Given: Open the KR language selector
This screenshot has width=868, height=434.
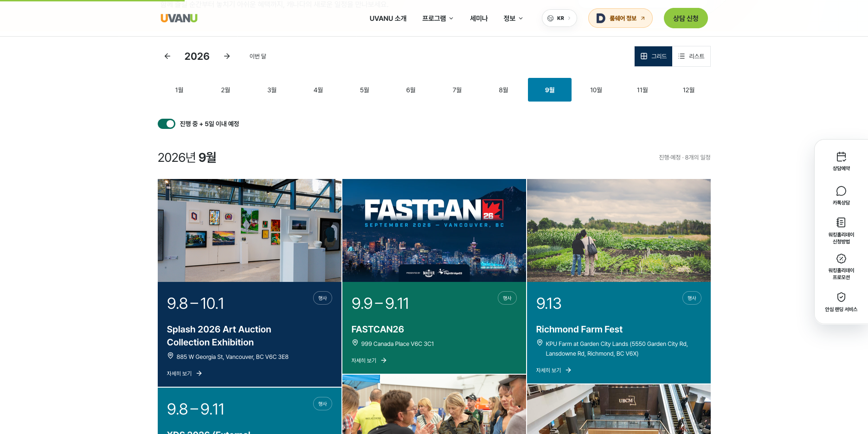Looking at the screenshot, I should 559,18.
